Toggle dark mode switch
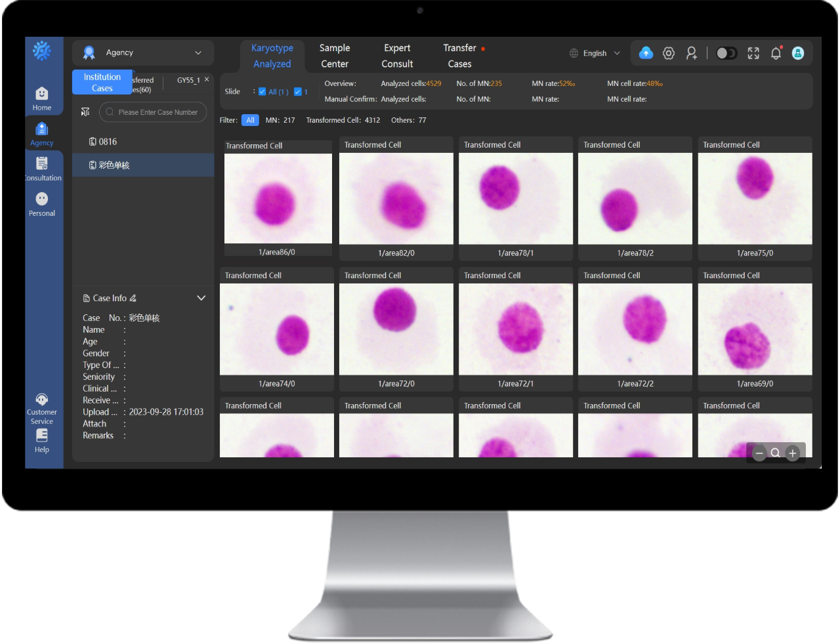840x643 pixels. 726,53
